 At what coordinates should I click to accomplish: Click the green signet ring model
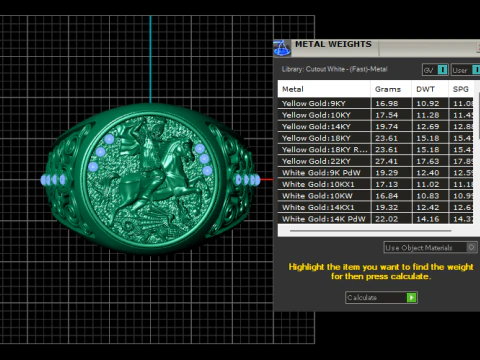[x=150, y=179]
